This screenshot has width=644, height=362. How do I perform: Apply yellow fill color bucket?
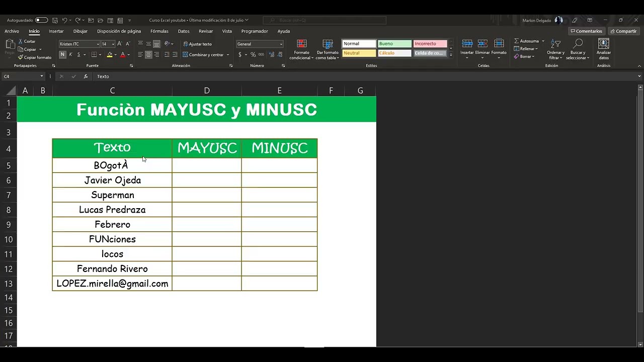click(109, 54)
